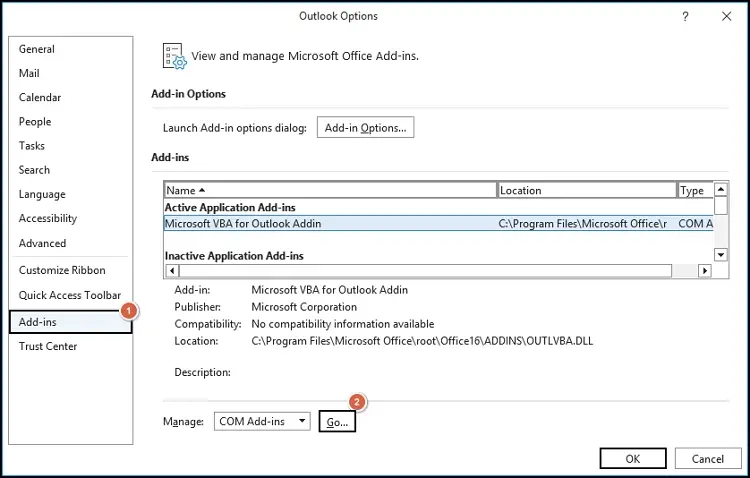Viewport: 750px width, 478px height.
Task: Click the list scroll up arrow
Action: tap(720, 189)
